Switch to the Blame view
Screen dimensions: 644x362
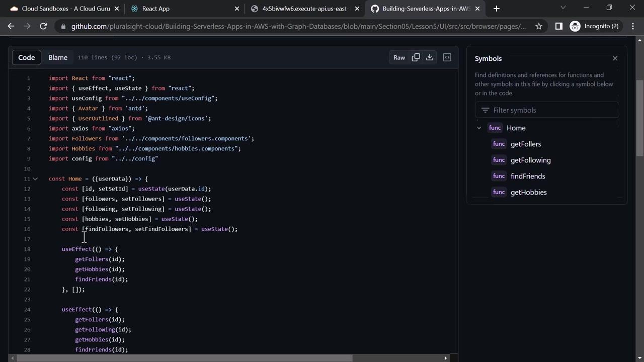click(x=58, y=57)
